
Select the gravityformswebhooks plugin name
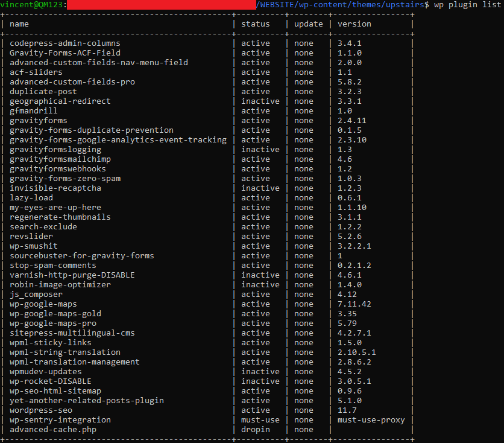click(x=57, y=169)
